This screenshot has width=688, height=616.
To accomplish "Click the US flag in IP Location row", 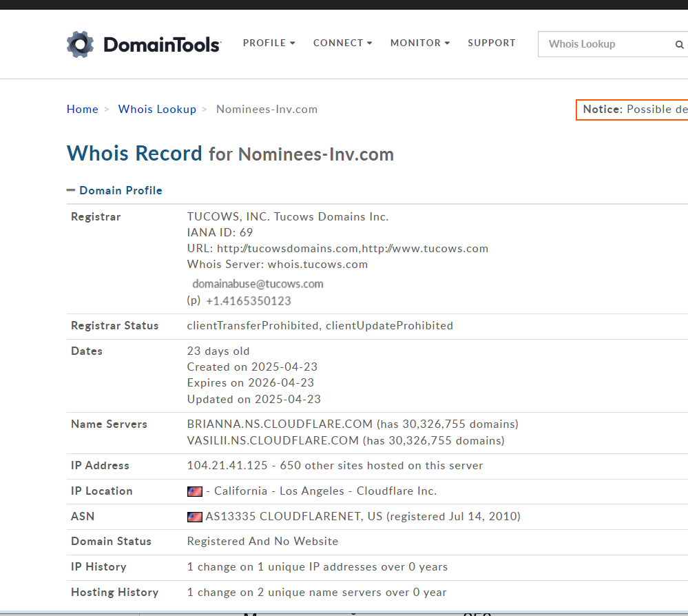I will pos(195,492).
